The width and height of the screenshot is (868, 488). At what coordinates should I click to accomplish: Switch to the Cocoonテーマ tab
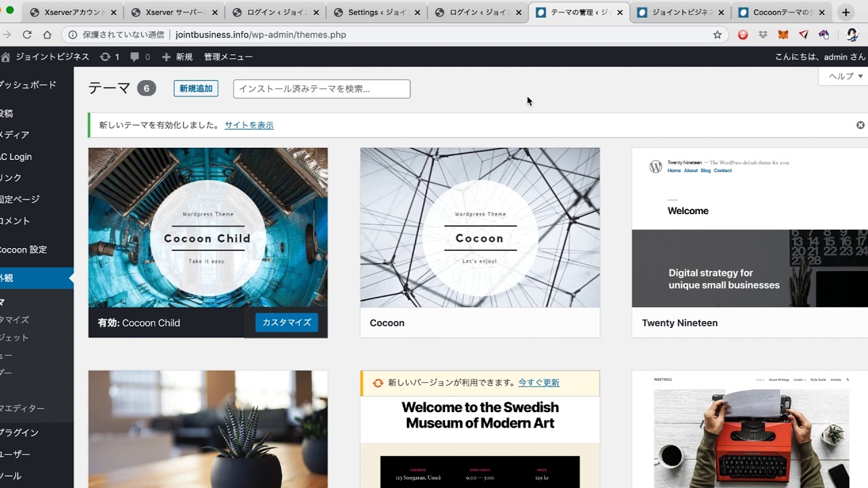(x=782, y=12)
